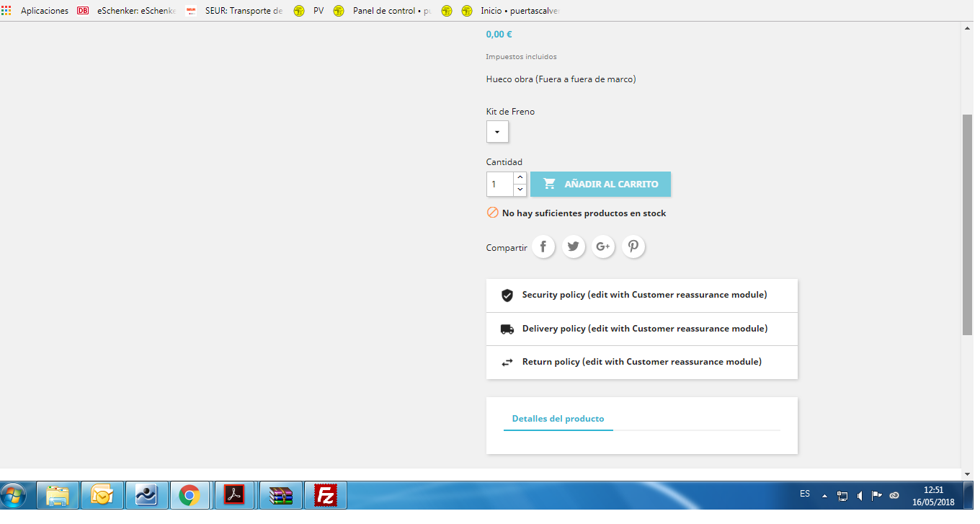Image resolution: width=980 pixels, height=524 pixels.
Task: Click the shopping cart icon in the button
Action: coord(550,184)
